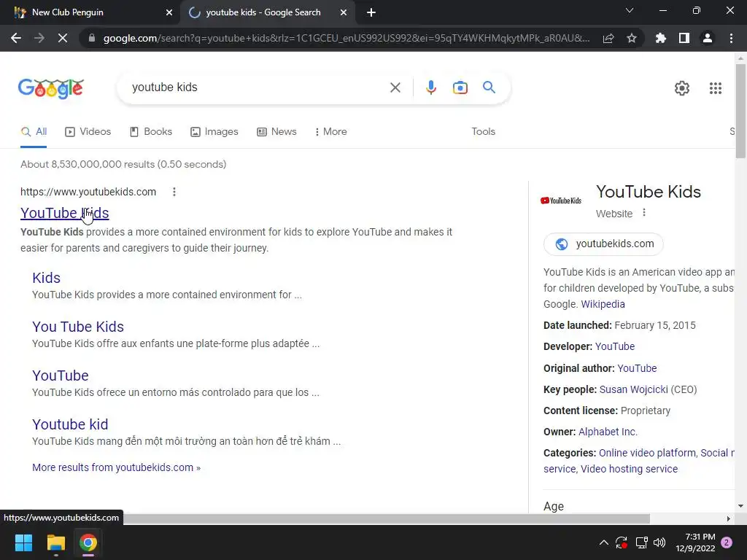Bookmark this page with the star icon
The width and height of the screenshot is (747, 560).
click(x=632, y=38)
